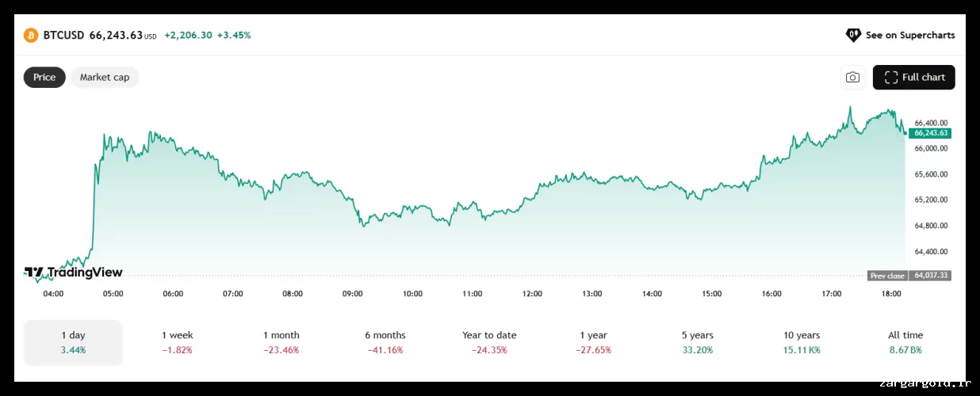Choose the Year to date range
Viewport: 980px width, 396px height.
tap(489, 342)
